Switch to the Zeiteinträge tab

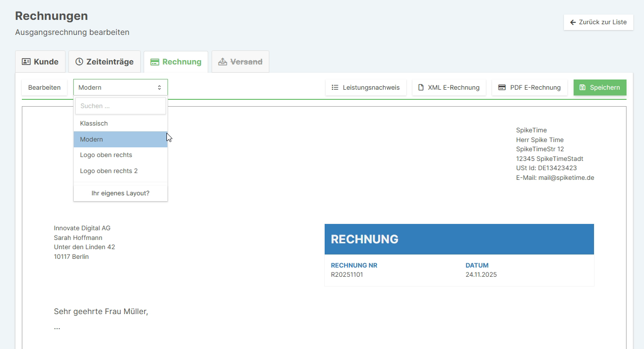[104, 62]
